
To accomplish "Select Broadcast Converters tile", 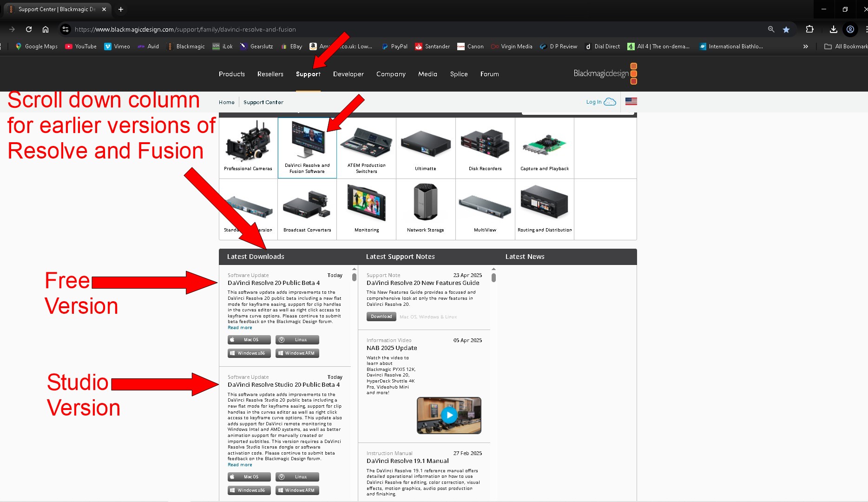I will pos(307,209).
